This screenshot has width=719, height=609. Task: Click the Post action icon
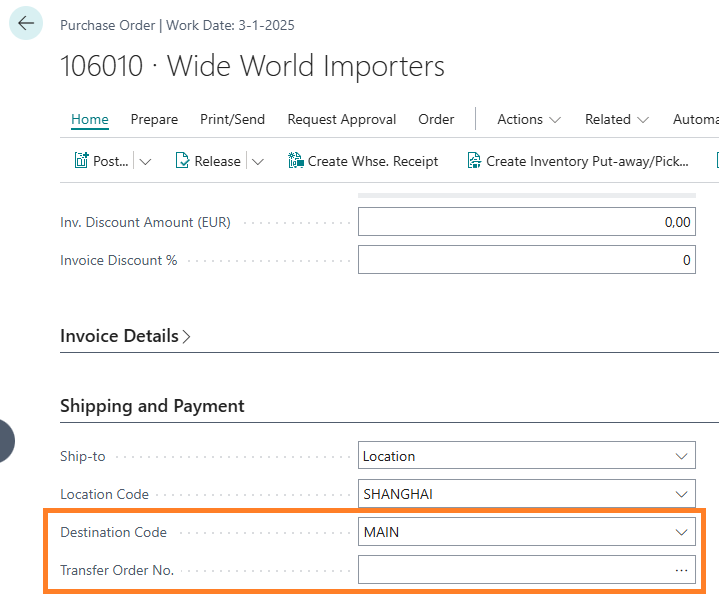click(x=82, y=161)
